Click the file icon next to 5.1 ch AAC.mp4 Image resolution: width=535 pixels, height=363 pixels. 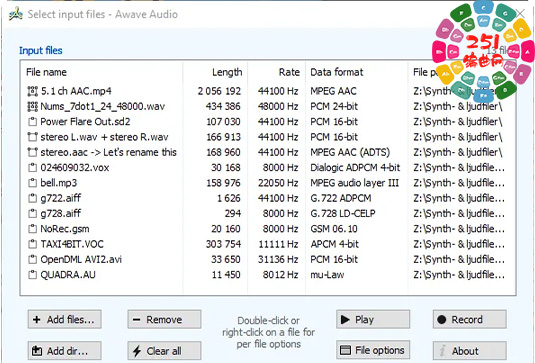[x=32, y=91]
